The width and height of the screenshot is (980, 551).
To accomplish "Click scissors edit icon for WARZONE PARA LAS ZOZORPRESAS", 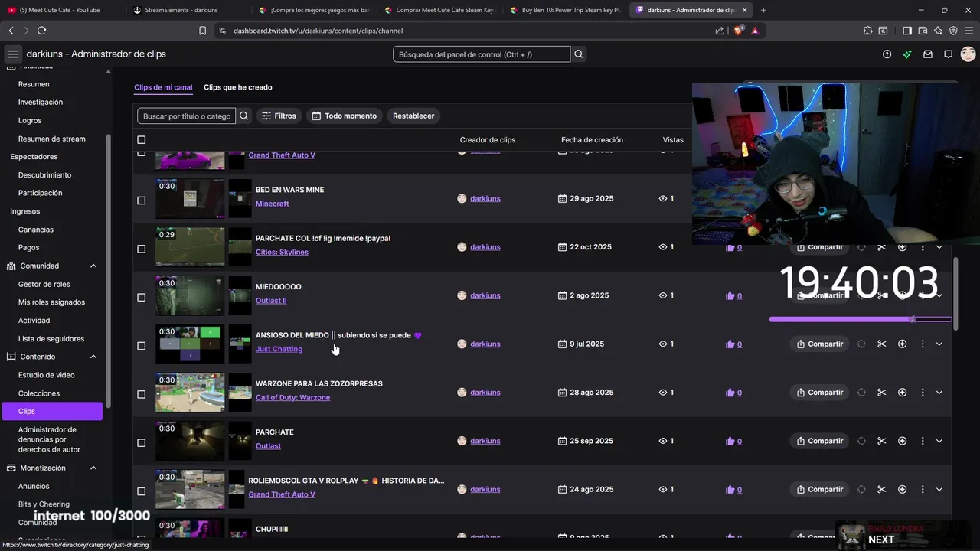I will [x=882, y=393].
